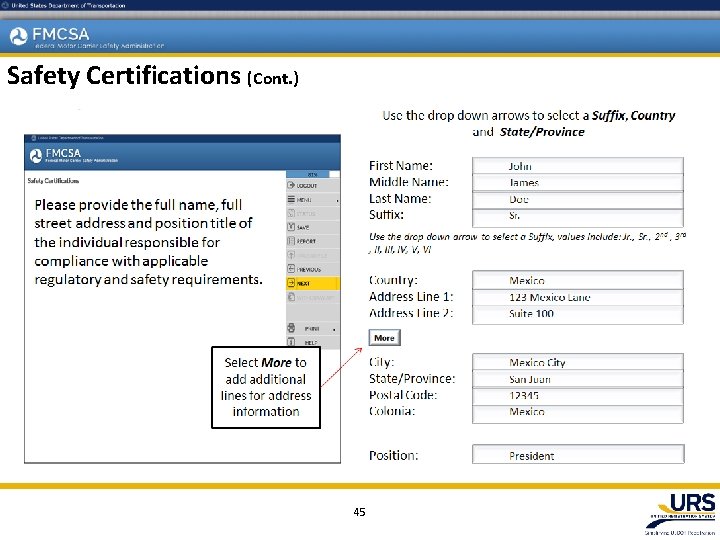Click the City field containing Mexico City
Screen dimensions: 720x540
[x=578, y=362]
